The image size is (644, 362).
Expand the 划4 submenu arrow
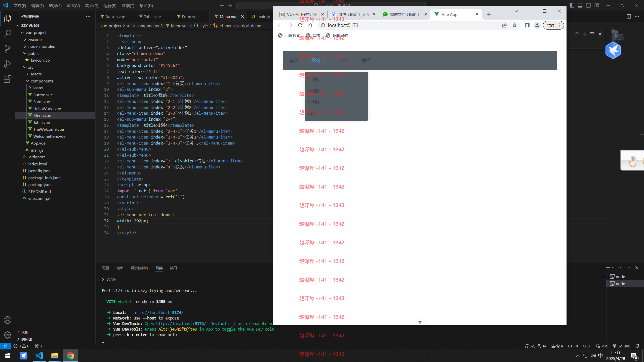[x=359, y=113]
